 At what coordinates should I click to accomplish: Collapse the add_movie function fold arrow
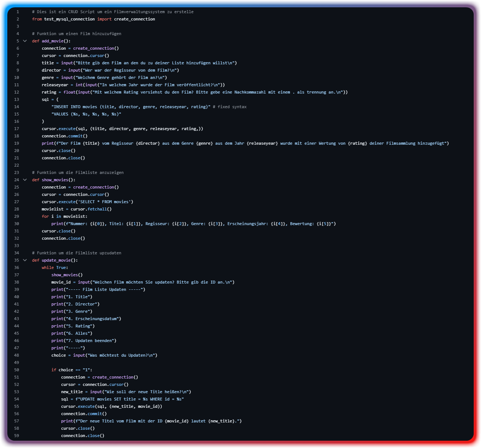25,41
